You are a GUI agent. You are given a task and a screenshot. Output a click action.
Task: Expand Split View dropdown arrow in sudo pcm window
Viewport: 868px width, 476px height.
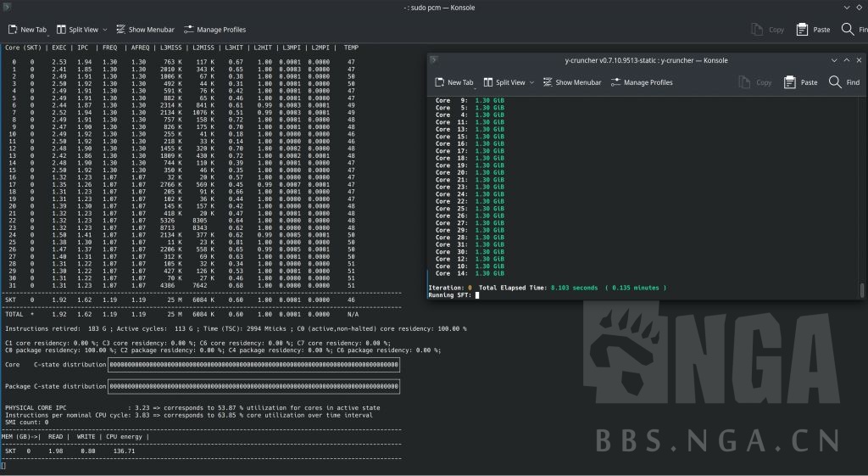104,30
